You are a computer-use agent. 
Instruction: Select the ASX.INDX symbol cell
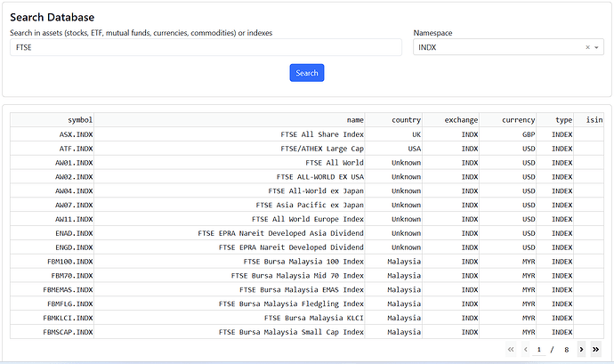(52, 134)
